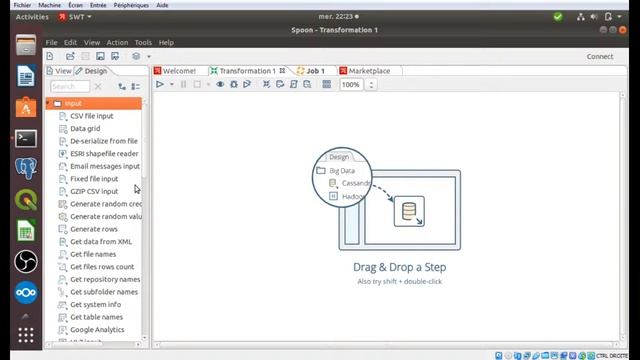The height and width of the screenshot is (360, 640).
Task: Select De-serialize from file step
Action: (x=104, y=141)
